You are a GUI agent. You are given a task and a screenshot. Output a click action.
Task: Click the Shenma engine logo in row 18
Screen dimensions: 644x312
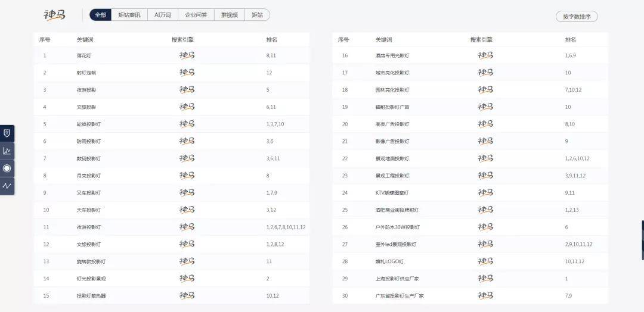point(485,90)
